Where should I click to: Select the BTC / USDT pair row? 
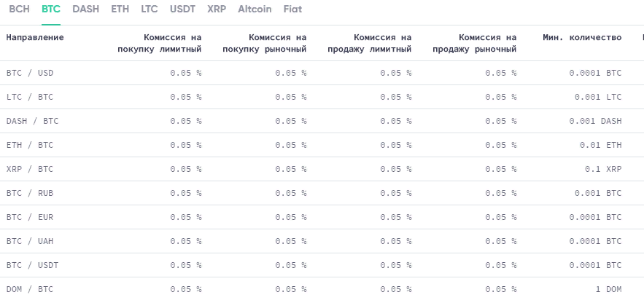point(322,265)
